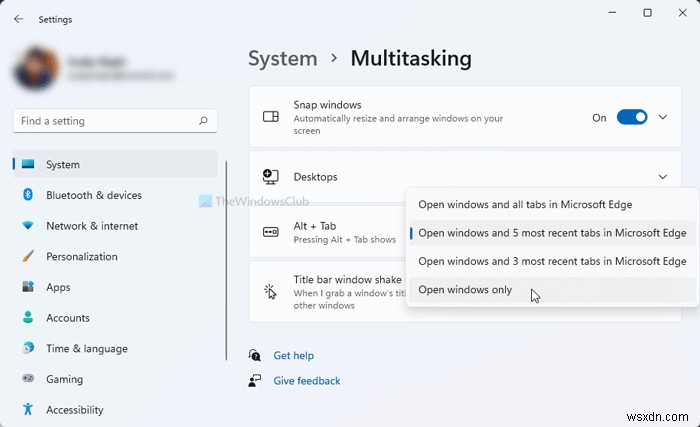Expand the Snap windows options chevron
700x427 pixels.
point(663,117)
